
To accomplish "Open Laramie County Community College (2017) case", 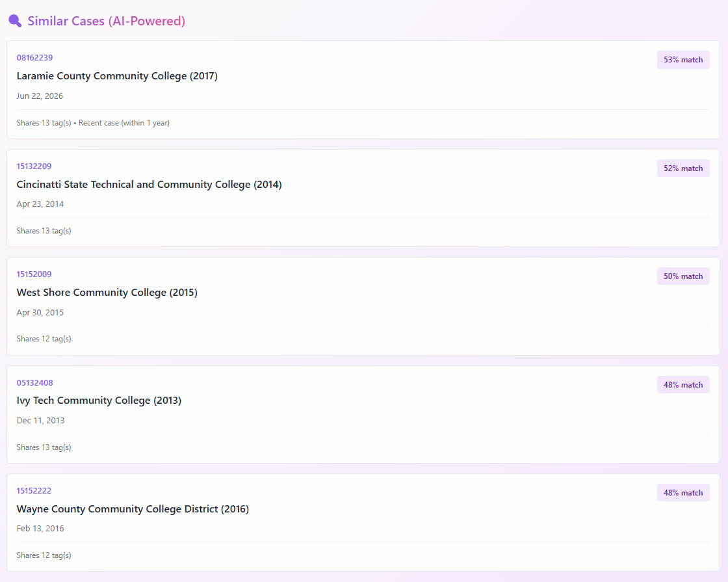I will coord(117,75).
